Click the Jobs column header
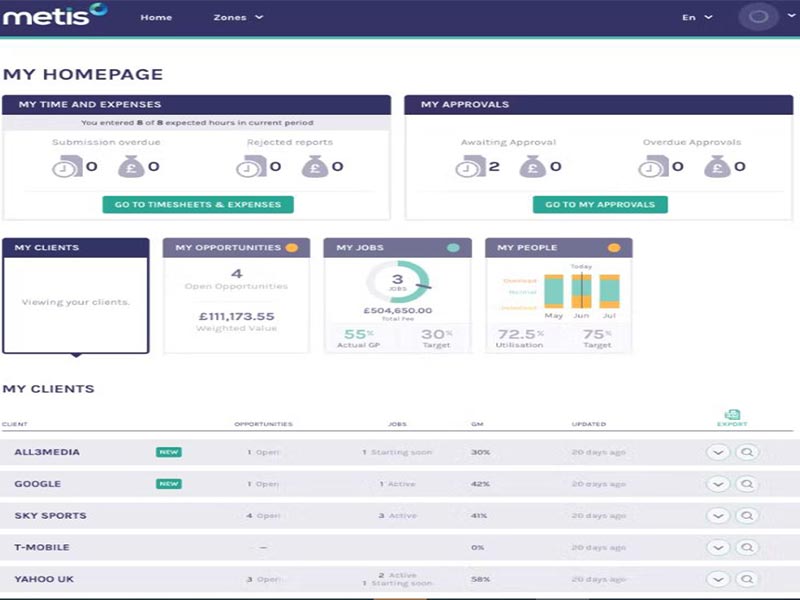The width and height of the screenshot is (800, 600). 397,424
